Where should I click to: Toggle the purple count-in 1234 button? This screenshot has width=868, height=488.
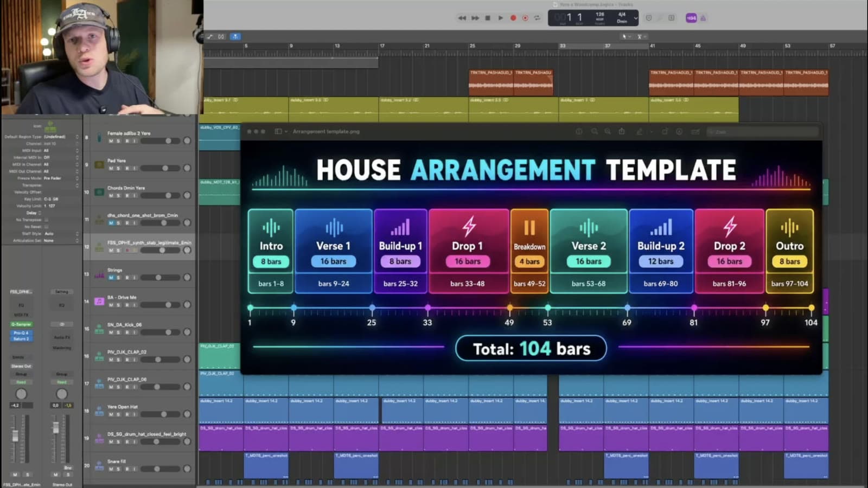click(x=691, y=18)
